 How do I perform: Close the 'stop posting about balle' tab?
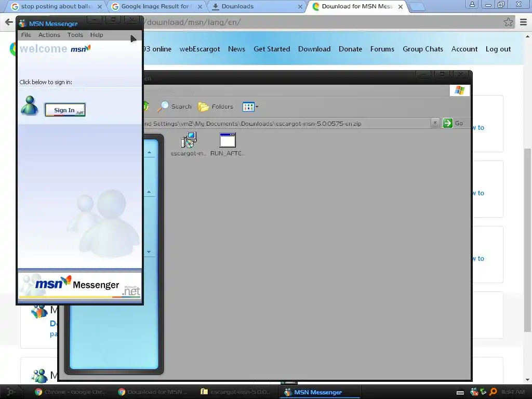[x=100, y=6]
